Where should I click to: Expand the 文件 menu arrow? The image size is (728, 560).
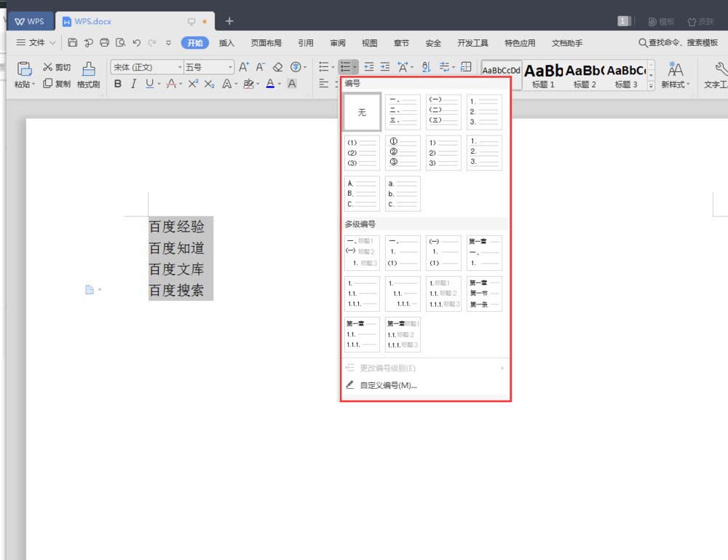pyautogui.click(x=52, y=43)
